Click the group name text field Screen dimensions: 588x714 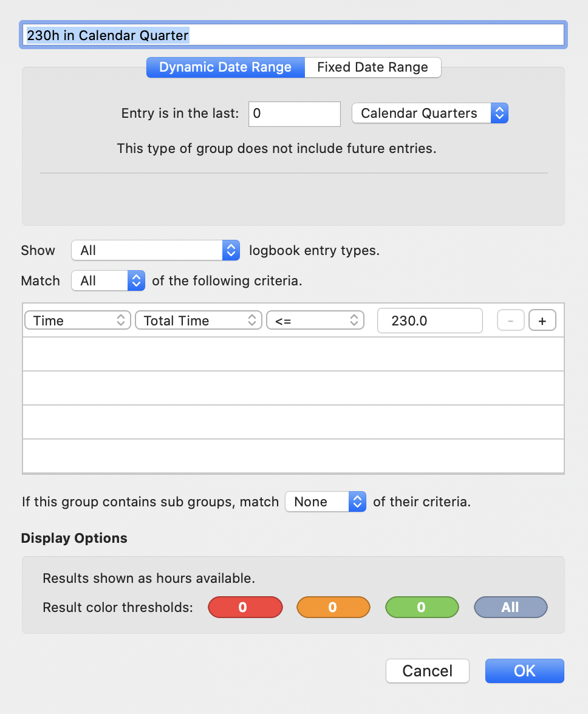[293, 35]
